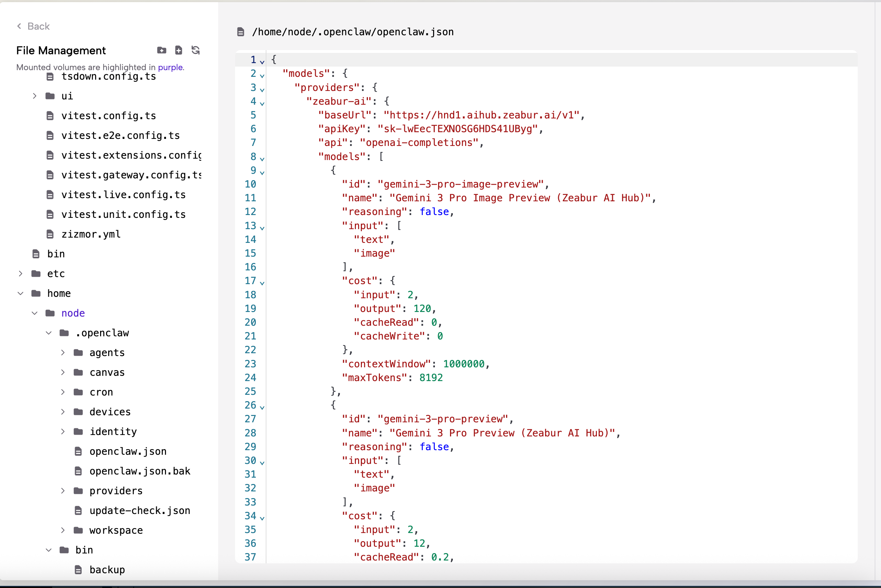
Task: Click the openclaw.json.bak file icon
Action: (x=78, y=471)
